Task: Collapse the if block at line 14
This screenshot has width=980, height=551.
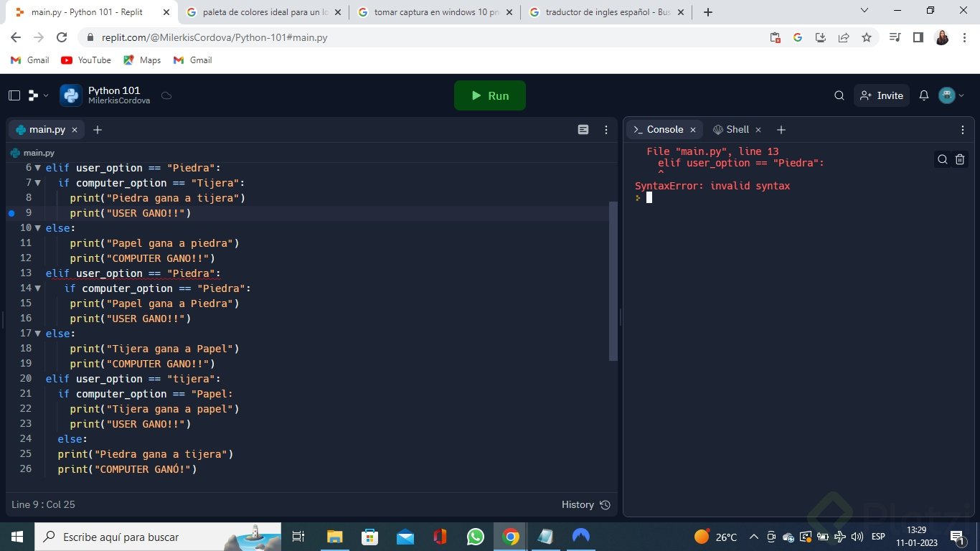Action: coord(38,288)
